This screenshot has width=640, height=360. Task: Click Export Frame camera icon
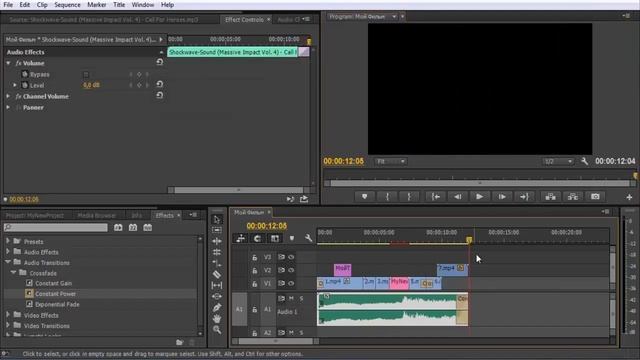pyautogui.click(x=595, y=197)
